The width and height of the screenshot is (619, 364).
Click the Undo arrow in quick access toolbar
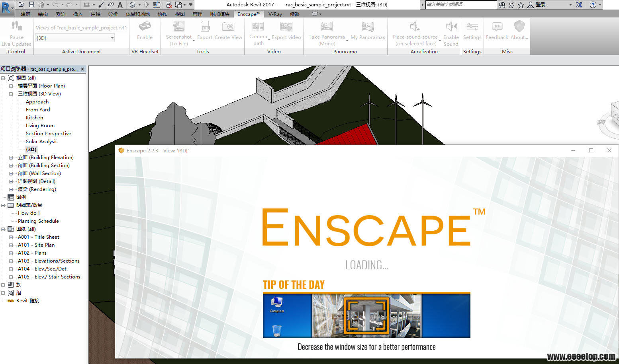pos(55,5)
